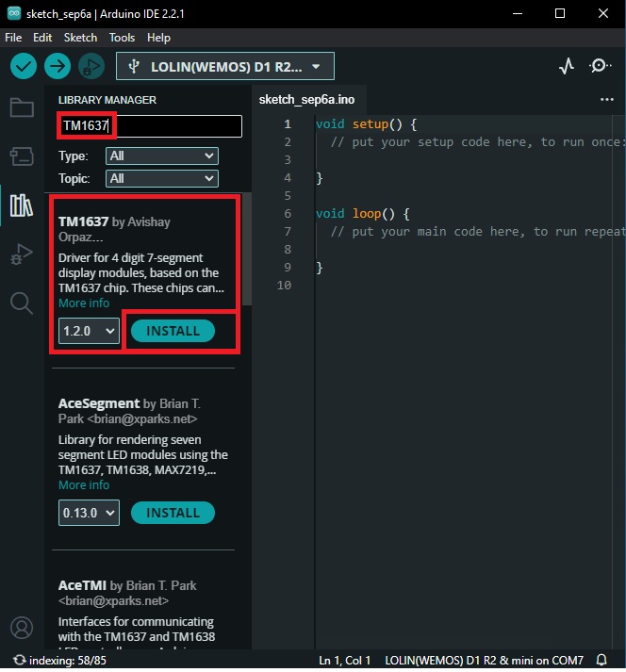Screen dimensions: 626x672
Task: Click the Upload arrow button
Action: pos(58,66)
